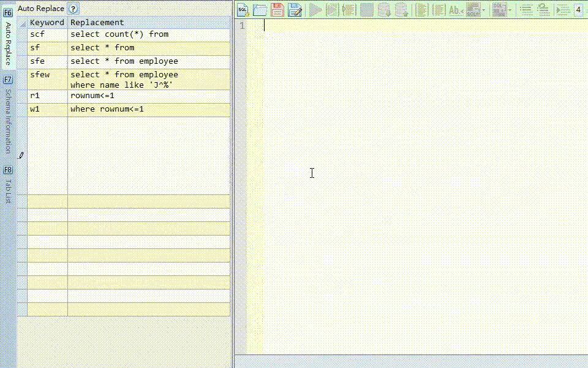Click tab size field showing 4
588x368 pixels.
click(x=578, y=10)
